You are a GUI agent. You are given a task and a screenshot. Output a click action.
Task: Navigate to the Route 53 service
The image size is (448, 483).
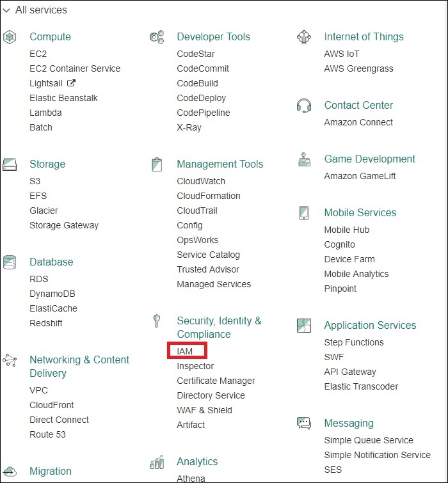47,434
